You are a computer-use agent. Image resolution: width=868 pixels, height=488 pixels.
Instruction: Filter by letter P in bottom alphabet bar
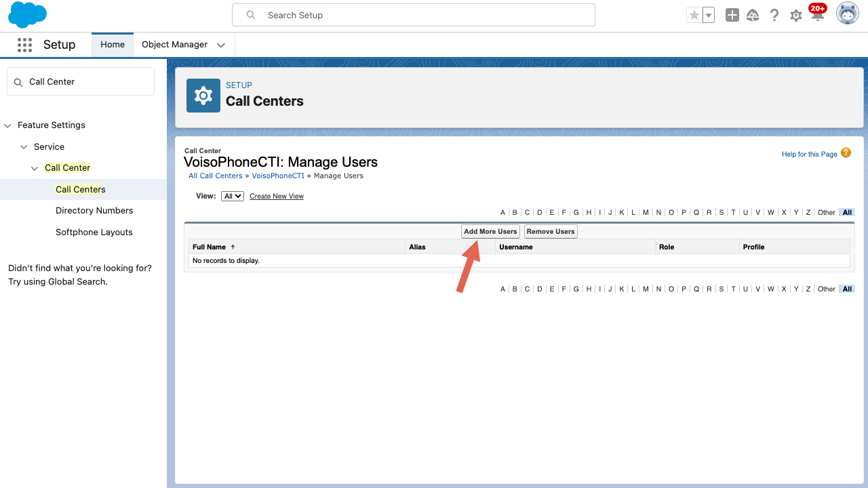684,289
